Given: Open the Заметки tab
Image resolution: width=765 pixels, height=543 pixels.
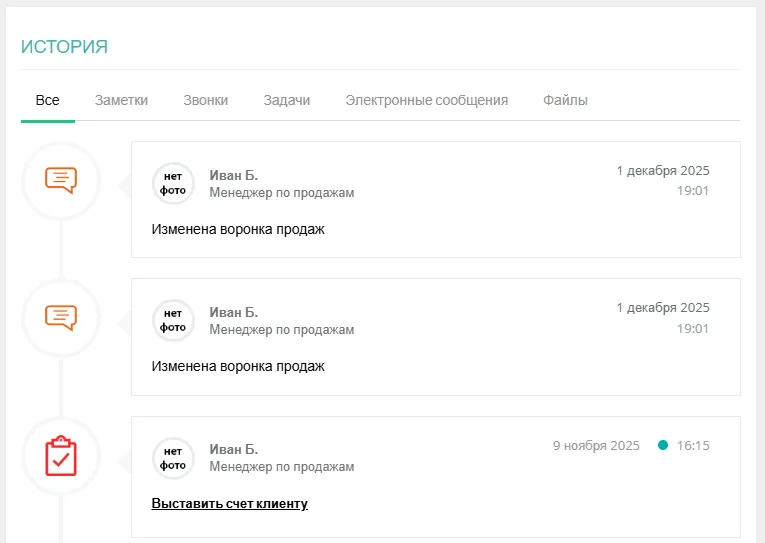Looking at the screenshot, I should (121, 100).
